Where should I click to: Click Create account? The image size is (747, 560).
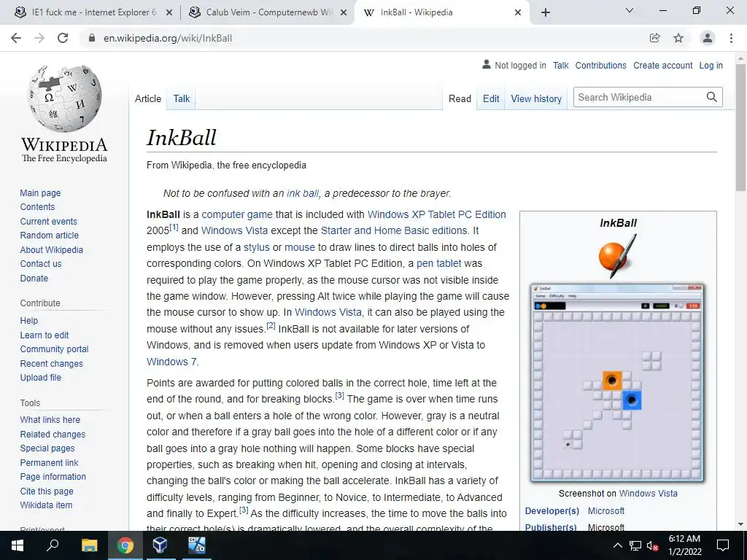tap(662, 66)
